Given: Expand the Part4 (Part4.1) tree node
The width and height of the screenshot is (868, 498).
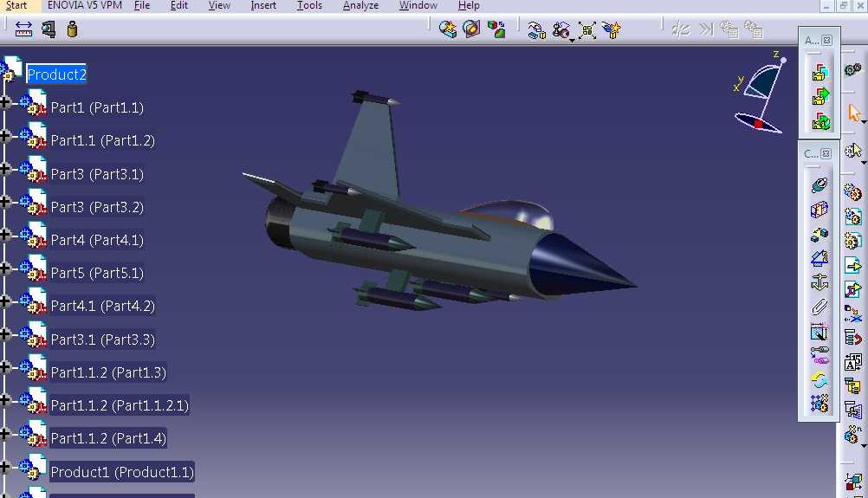Looking at the screenshot, I should click(x=5, y=235).
